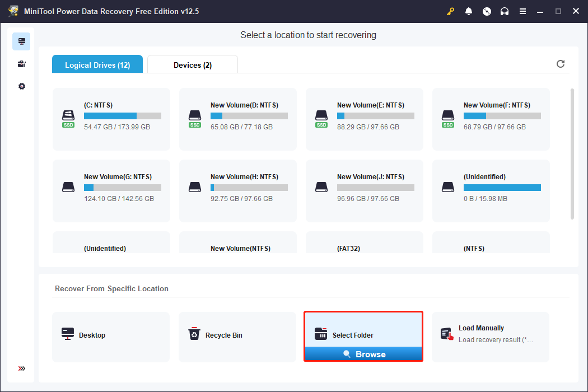This screenshot has width=588, height=392.
Task: Select the Data Recovery icon in the sidebar
Action: (21, 41)
